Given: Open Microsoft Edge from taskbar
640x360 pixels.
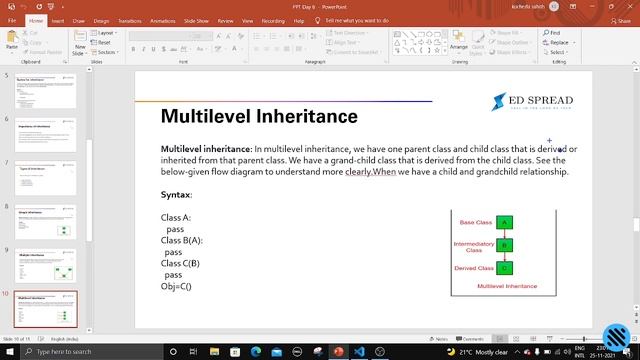Looking at the screenshot, I should tap(256, 351).
